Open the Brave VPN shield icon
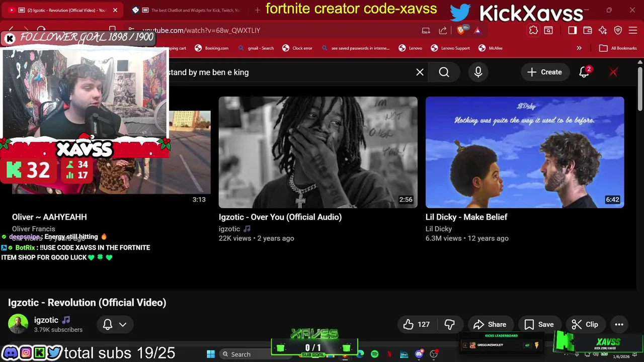Screen dimensions: 644x362 click(x=618, y=31)
